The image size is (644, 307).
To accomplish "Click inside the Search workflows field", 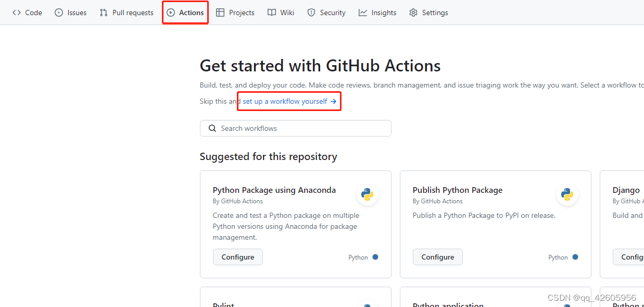I will 295,128.
